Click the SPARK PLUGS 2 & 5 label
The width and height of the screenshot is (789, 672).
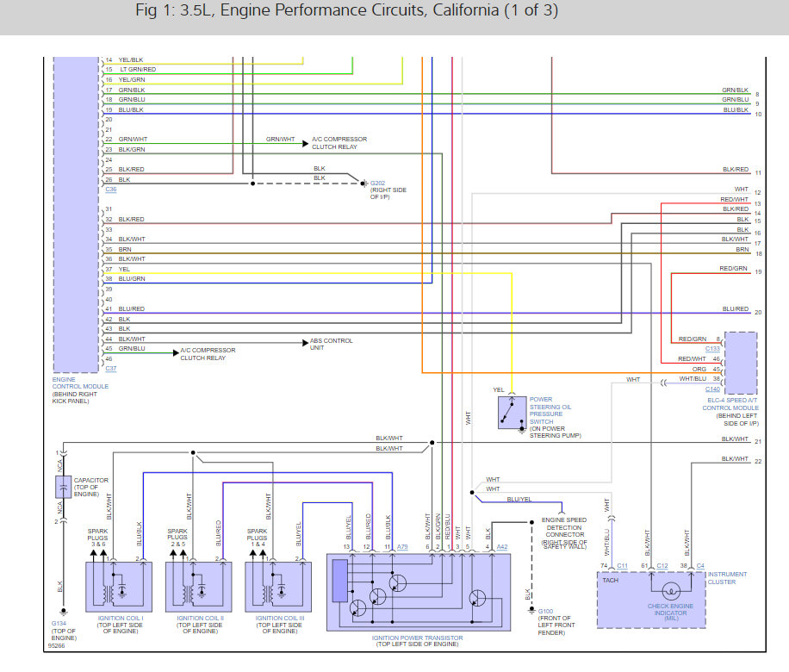point(177,538)
